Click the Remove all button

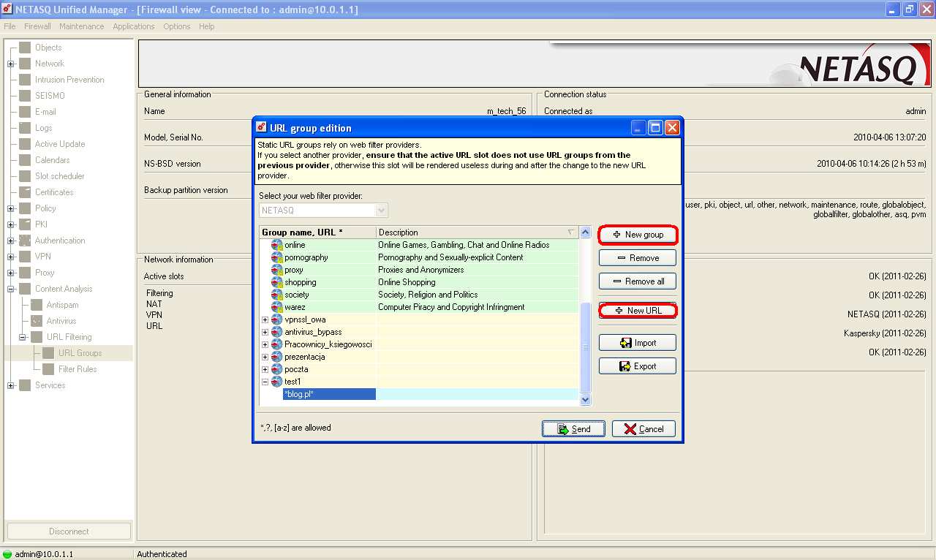coord(638,281)
